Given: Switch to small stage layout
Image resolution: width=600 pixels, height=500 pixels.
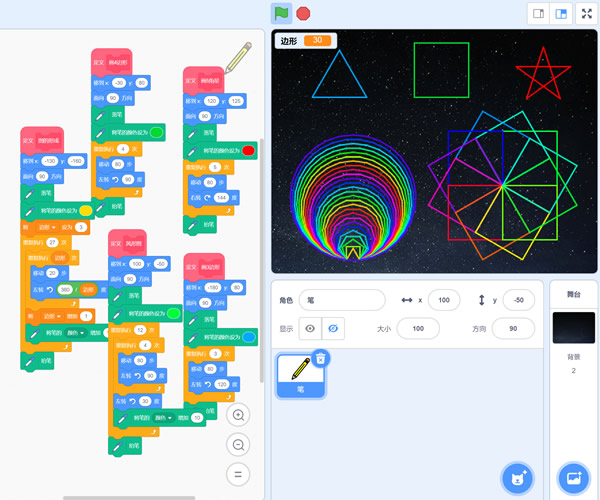Looking at the screenshot, I should click(538, 14).
